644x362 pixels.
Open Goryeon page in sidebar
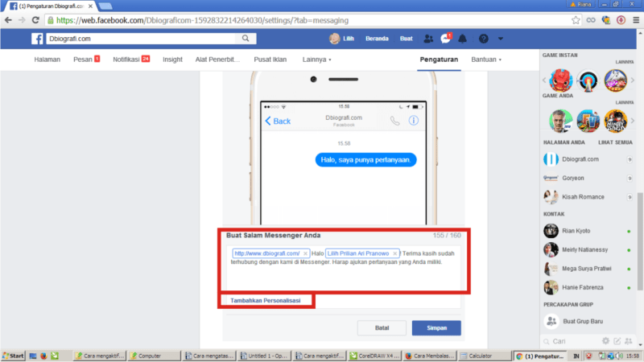coord(573,178)
